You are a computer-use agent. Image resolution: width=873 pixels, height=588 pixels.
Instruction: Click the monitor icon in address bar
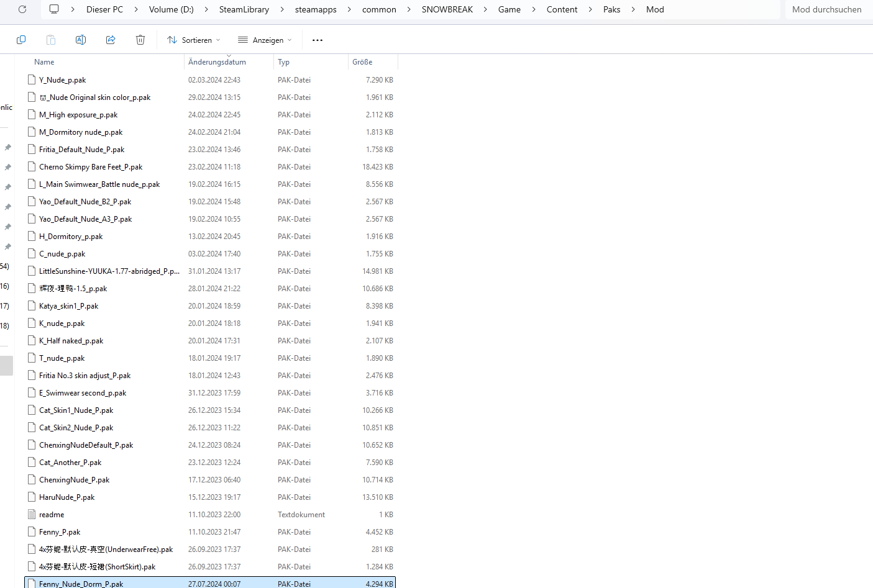[x=54, y=9]
